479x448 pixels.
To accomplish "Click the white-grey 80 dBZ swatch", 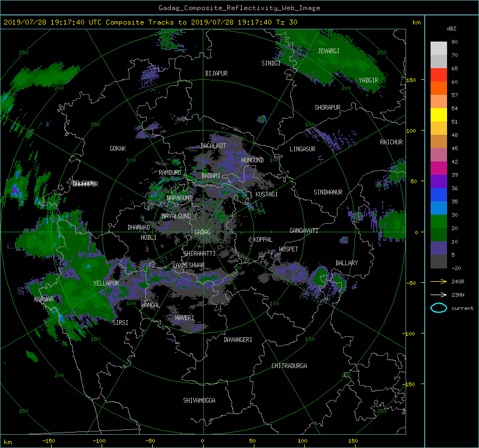I will click(x=439, y=48).
